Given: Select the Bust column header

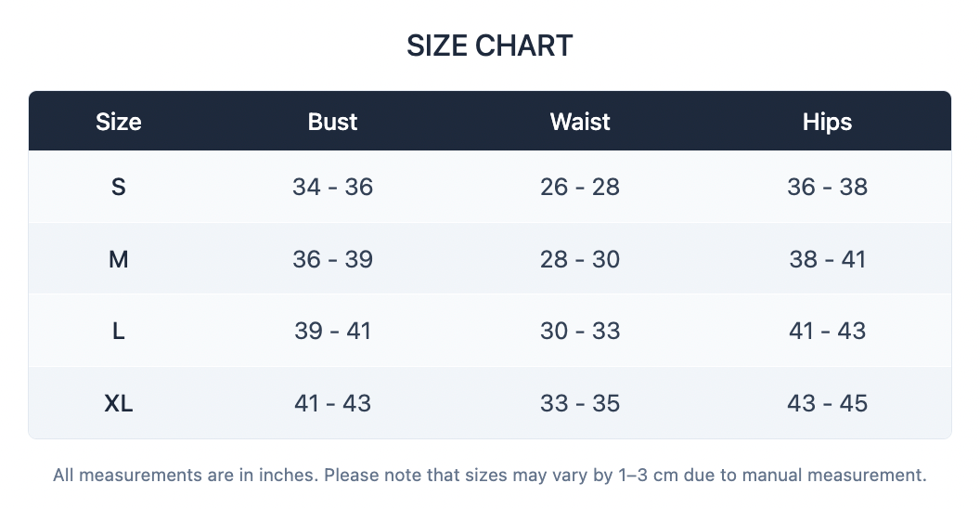Looking at the screenshot, I should 332,122.
